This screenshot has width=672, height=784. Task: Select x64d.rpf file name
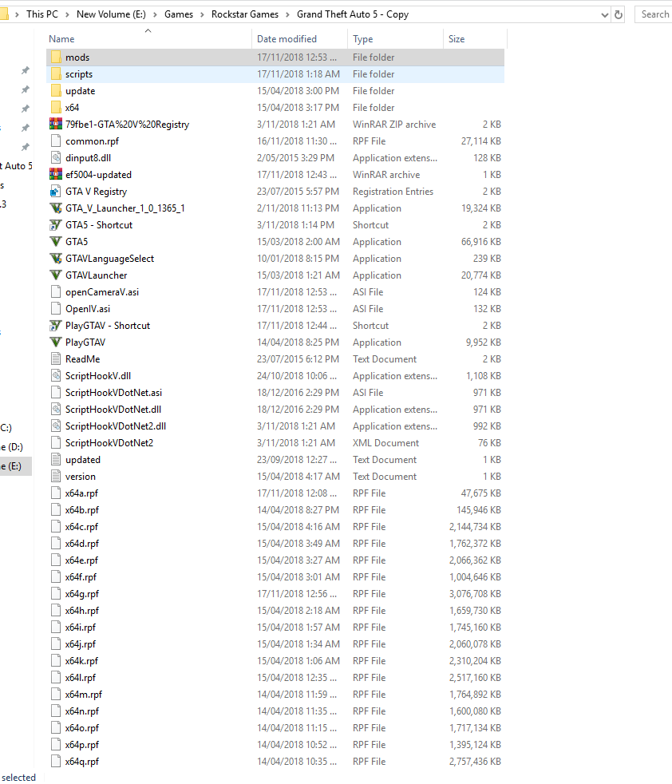[x=82, y=544]
